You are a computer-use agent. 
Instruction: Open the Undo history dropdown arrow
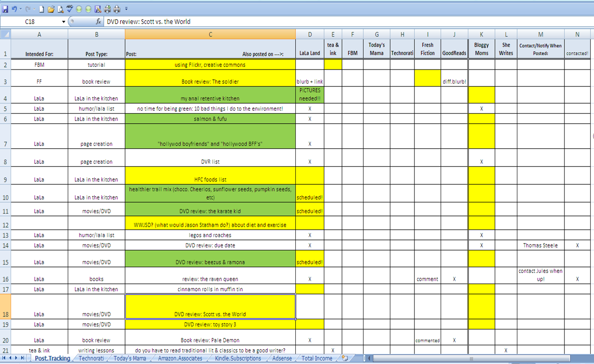pos(21,9)
